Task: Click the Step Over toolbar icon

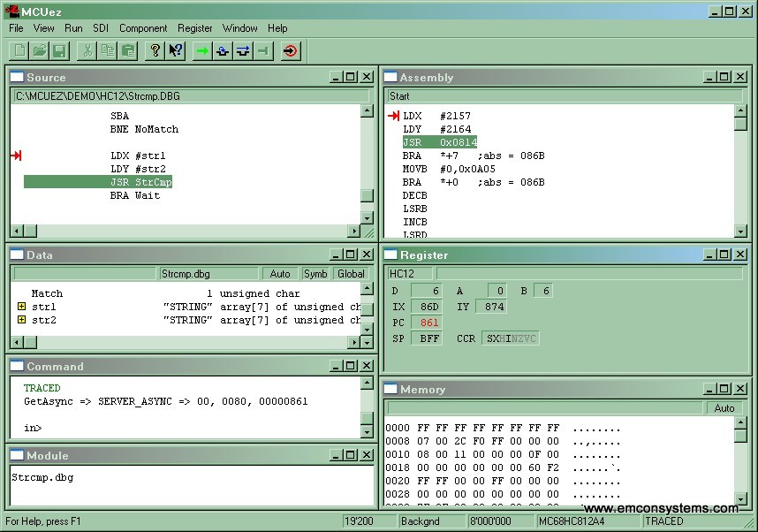Action: (243, 51)
